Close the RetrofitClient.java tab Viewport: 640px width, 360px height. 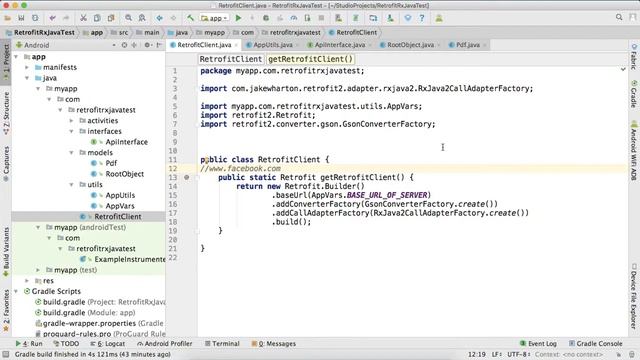(x=236, y=45)
